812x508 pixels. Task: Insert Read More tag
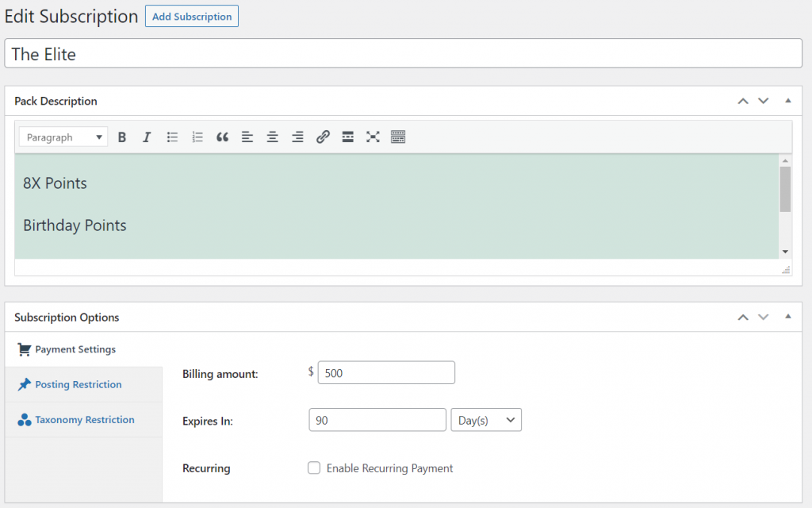click(x=347, y=137)
